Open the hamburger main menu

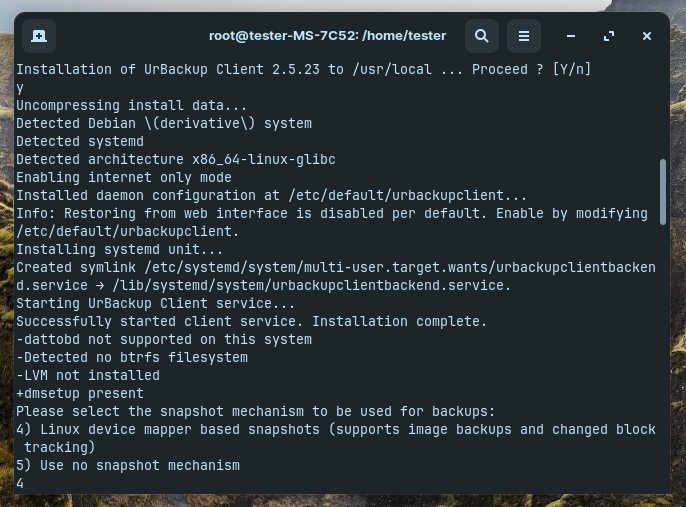[x=524, y=36]
